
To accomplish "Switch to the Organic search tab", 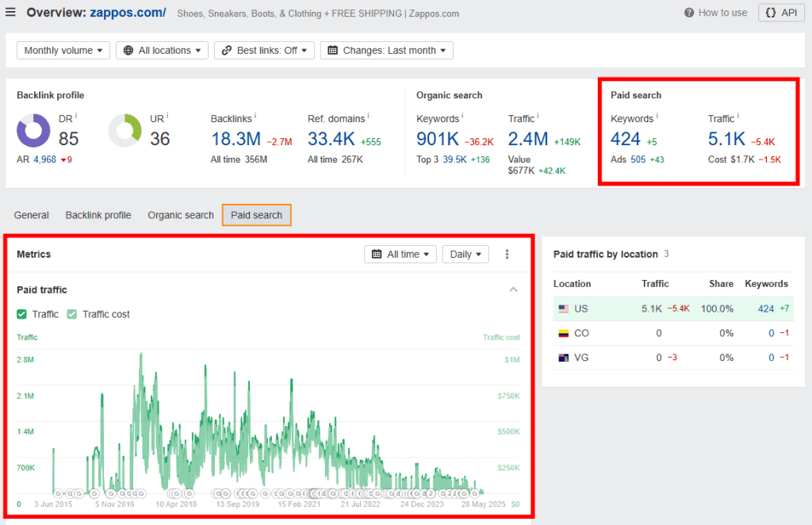I will pyautogui.click(x=181, y=215).
